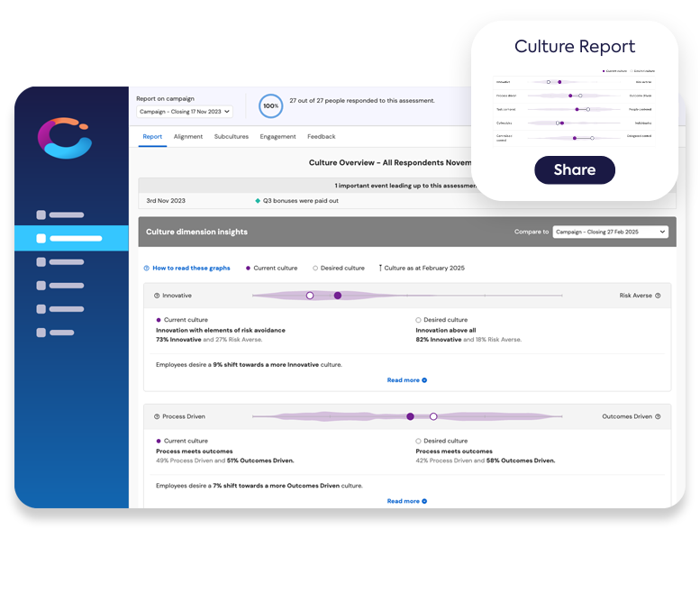The width and height of the screenshot is (700, 593).
Task: Click the arrow icon on Innovative Read more
Action: point(424,380)
